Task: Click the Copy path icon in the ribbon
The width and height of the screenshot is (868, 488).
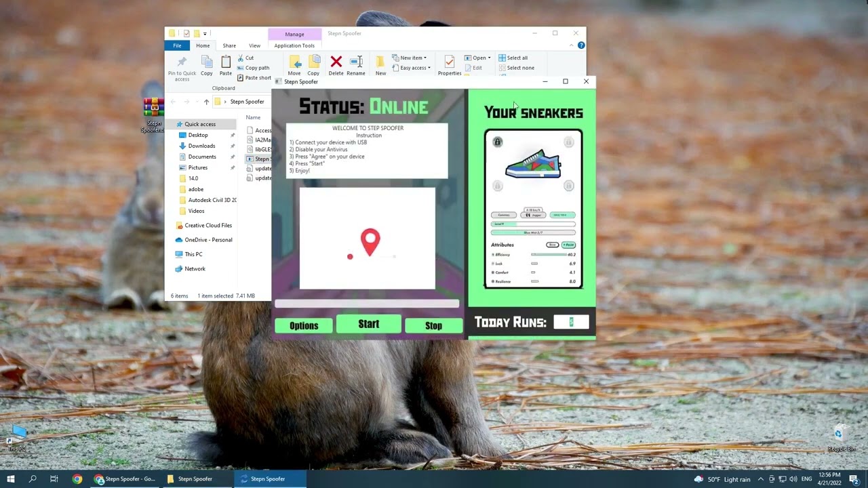Action: (x=241, y=68)
